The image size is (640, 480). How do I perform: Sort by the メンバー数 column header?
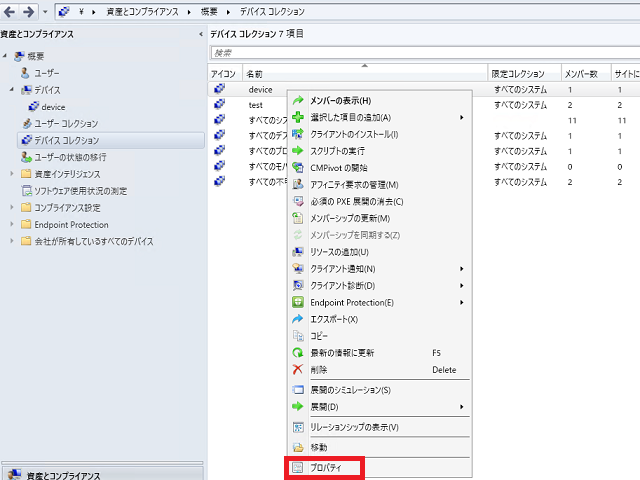pyautogui.click(x=580, y=74)
